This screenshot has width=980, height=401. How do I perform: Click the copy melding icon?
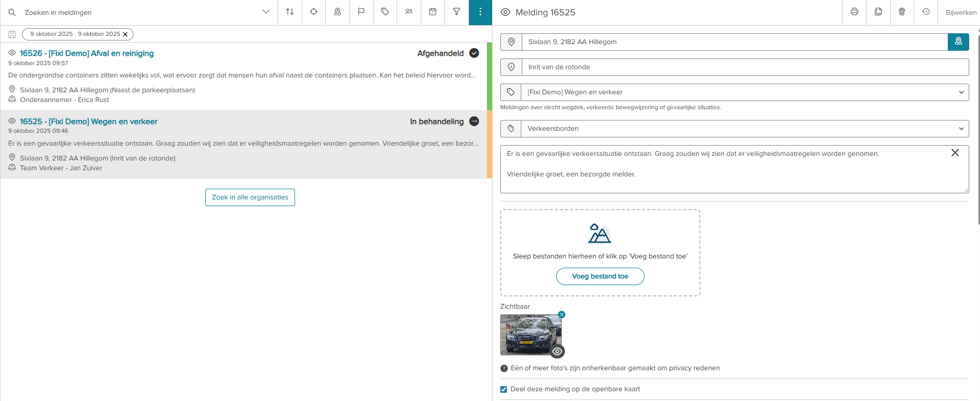point(878,12)
